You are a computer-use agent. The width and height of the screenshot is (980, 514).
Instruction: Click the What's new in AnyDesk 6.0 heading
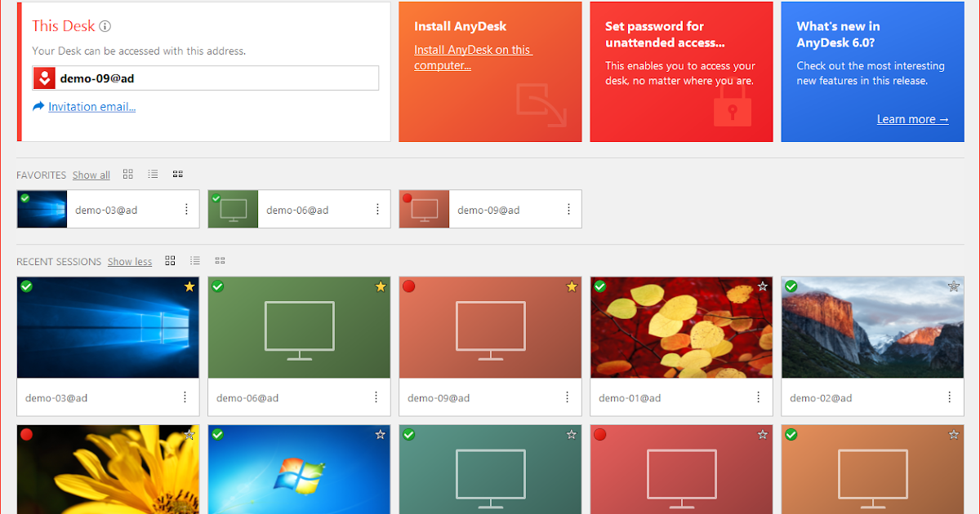coord(839,34)
